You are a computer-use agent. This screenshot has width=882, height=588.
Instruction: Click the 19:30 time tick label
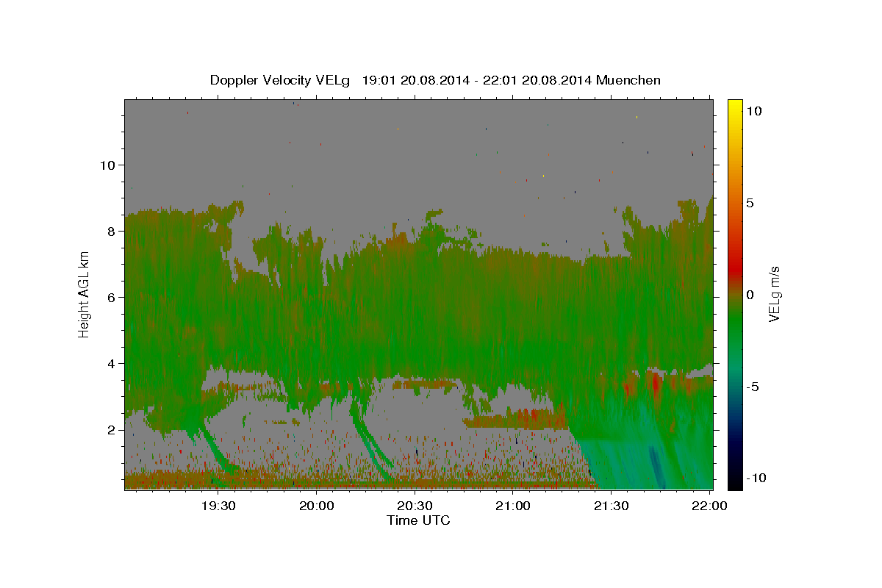(218, 506)
